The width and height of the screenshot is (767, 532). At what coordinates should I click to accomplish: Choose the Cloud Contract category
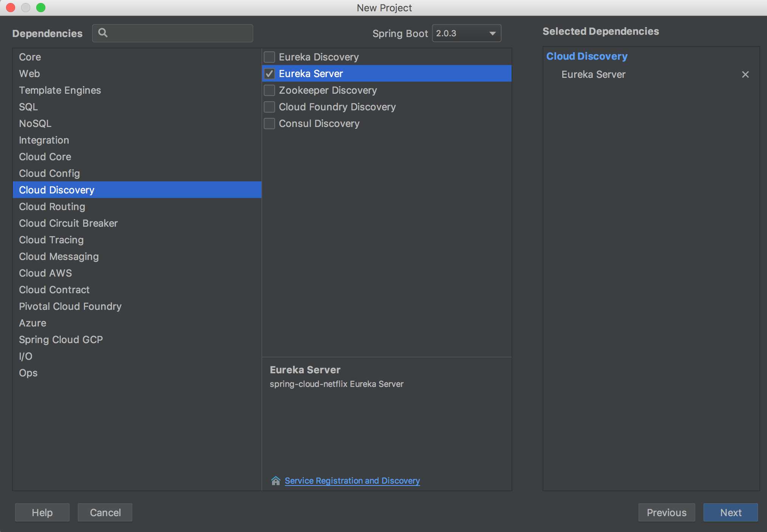tap(137, 290)
